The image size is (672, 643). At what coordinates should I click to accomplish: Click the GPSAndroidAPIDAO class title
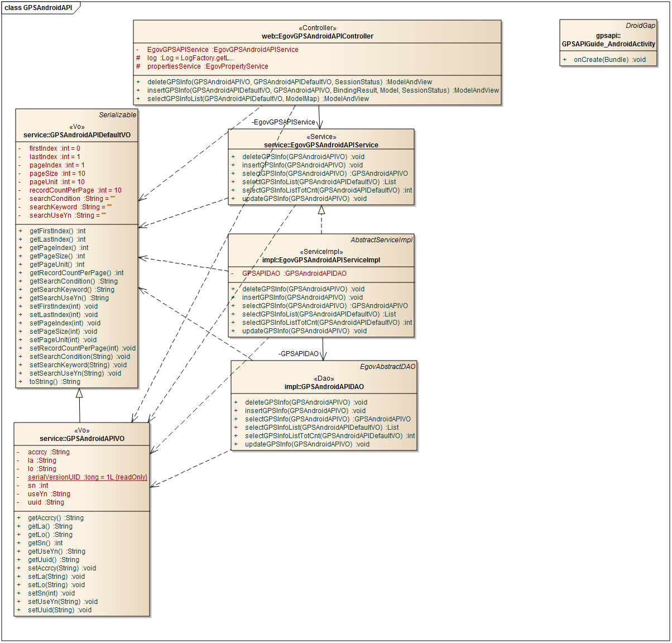pyautogui.click(x=324, y=387)
